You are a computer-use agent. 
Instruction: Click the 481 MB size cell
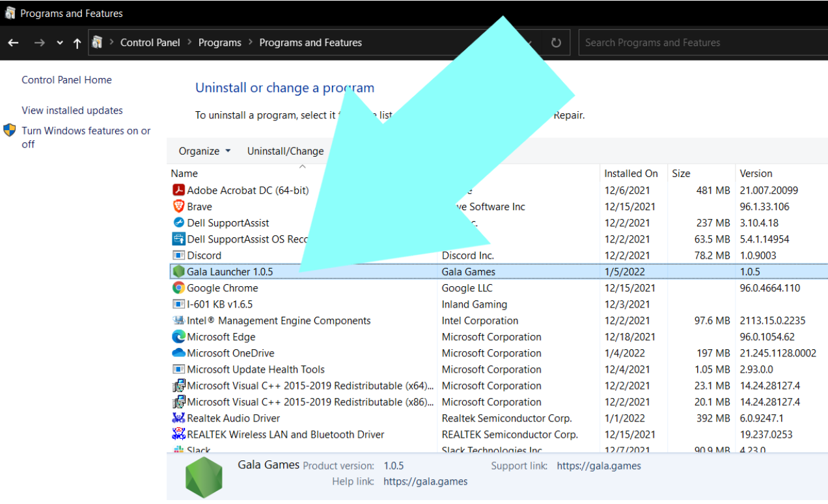[x=713, y=191]
